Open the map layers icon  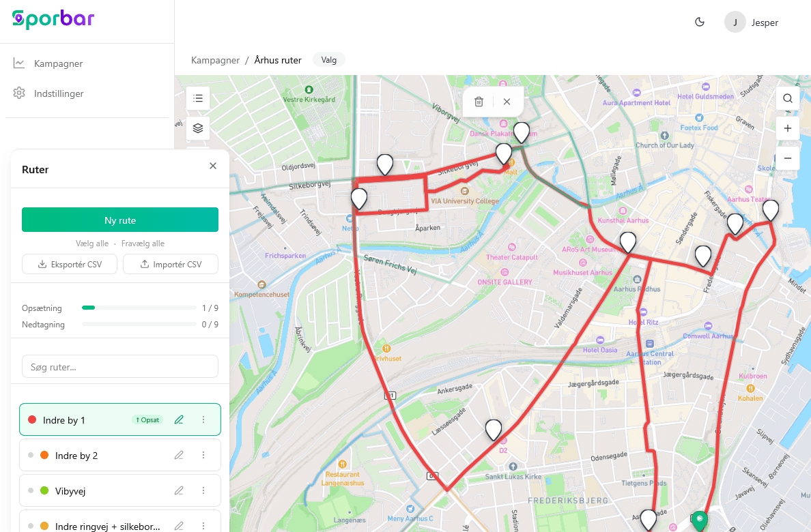coord(198,128)
